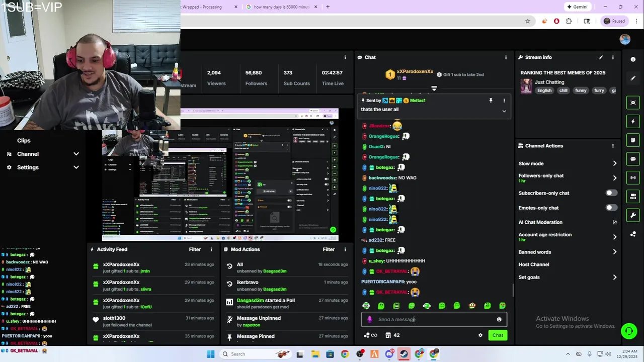The image size is (644, 362).
Task: Click the user profile avatar at top right
Action: [x=625, y=40]
